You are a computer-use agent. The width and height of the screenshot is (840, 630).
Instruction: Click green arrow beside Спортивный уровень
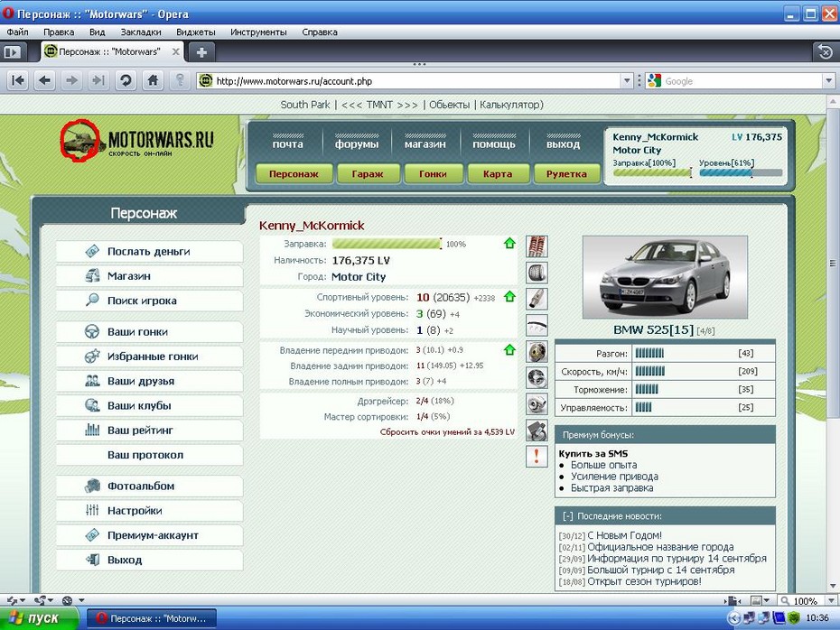click(x=509, y=297)
